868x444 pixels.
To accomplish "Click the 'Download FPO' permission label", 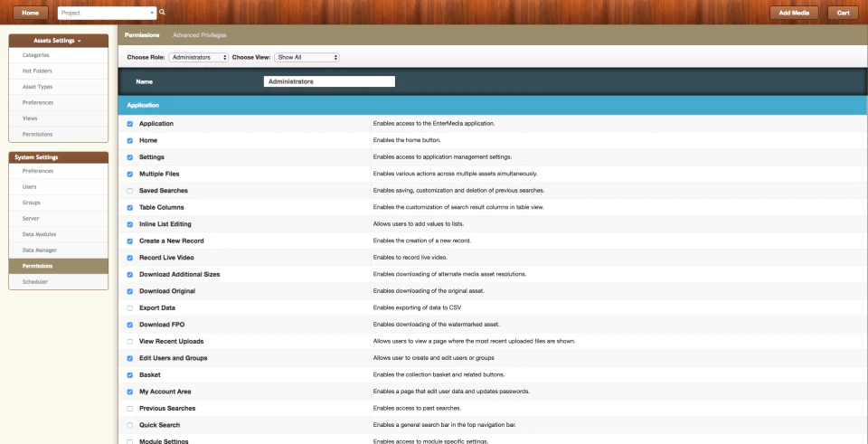I will click(162, 325).
